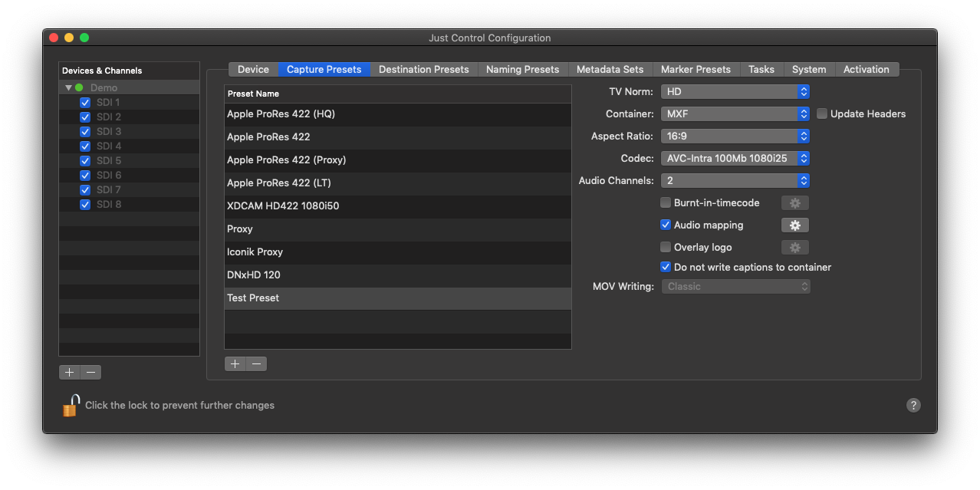The image size is (980, 490).
Task: Toggle the SDI 7 channel checkbox
Action: pyautogui.click(x=85, y=190)
